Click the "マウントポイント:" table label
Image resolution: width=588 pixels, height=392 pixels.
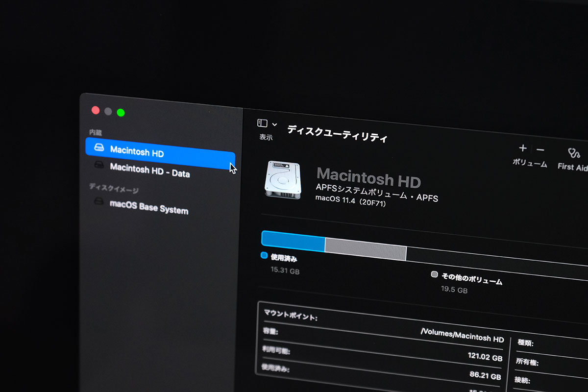(x=291, y=315)
